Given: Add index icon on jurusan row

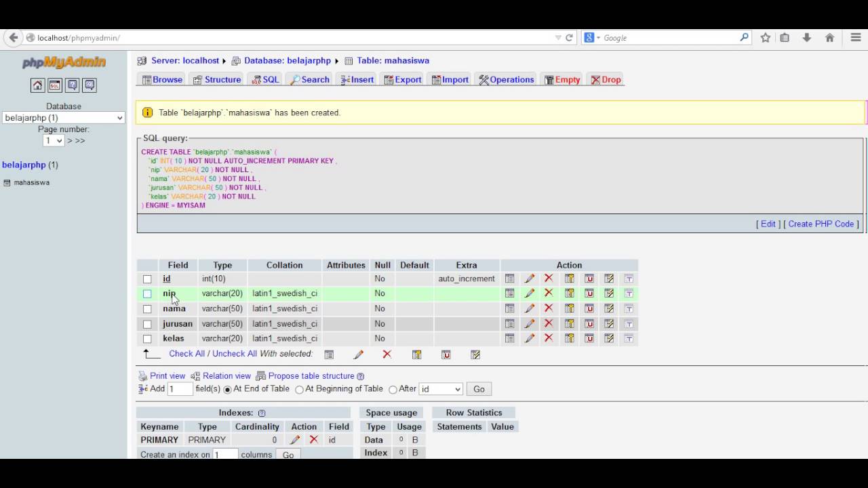Looking at the screenshot, I should pyautogui.click(x=609, y=323).
